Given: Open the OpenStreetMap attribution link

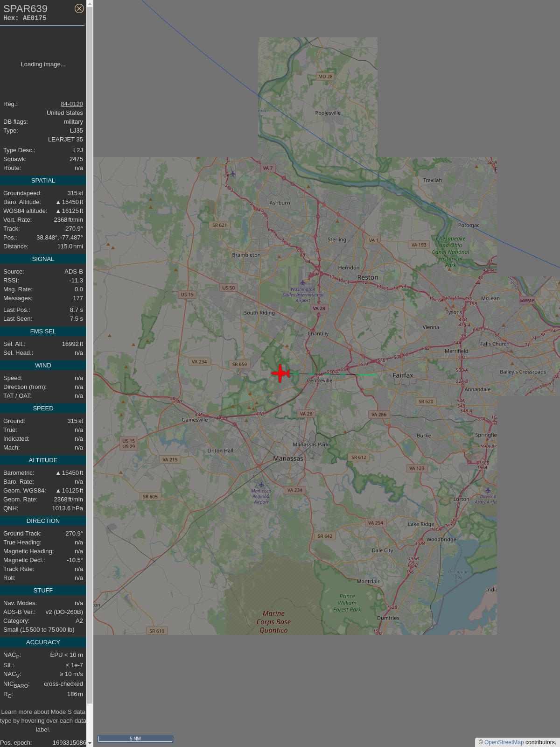Looking at the screenshot, I should (504, 742).
